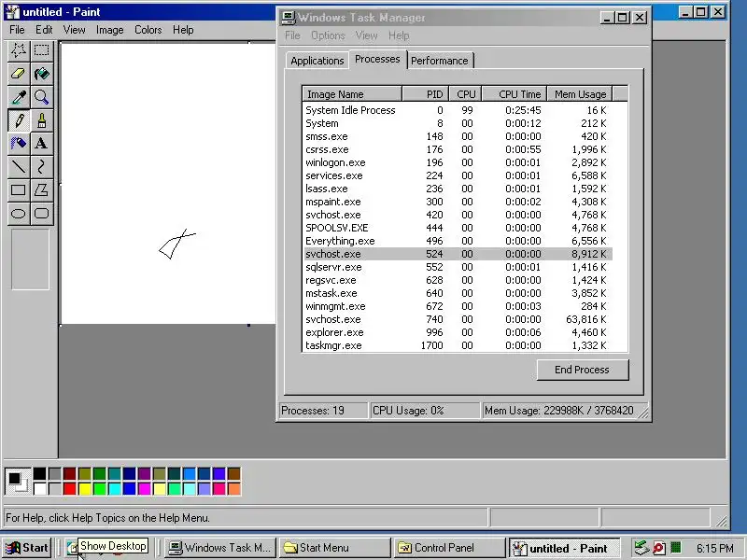Switch to Windows Task Manager taskbar button
The width and height of the screenshot is (747, 560).
(220, 548)
